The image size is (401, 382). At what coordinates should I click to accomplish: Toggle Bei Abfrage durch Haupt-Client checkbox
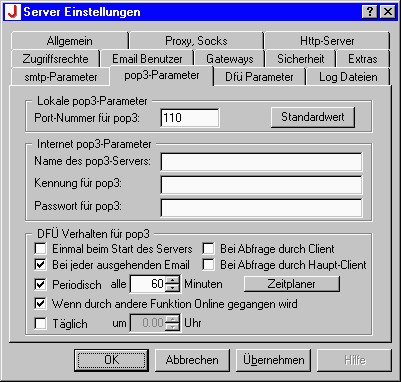pos(208,265)
